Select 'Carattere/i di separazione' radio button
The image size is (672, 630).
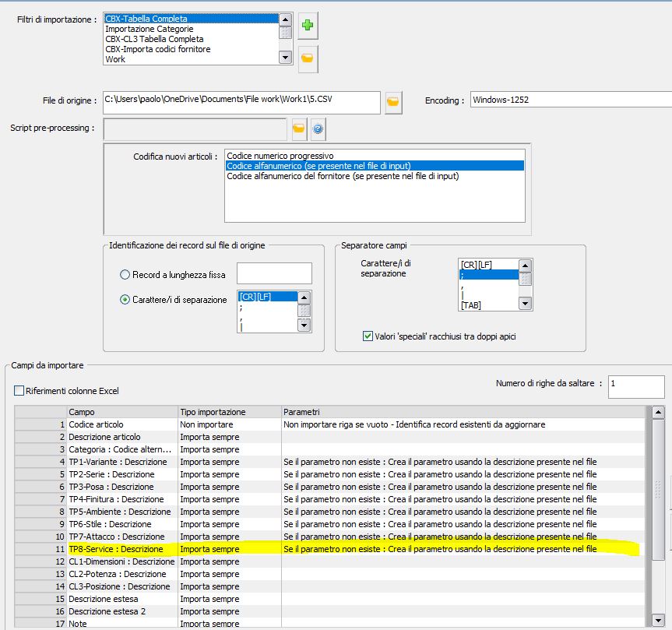[x=125, y=300]
